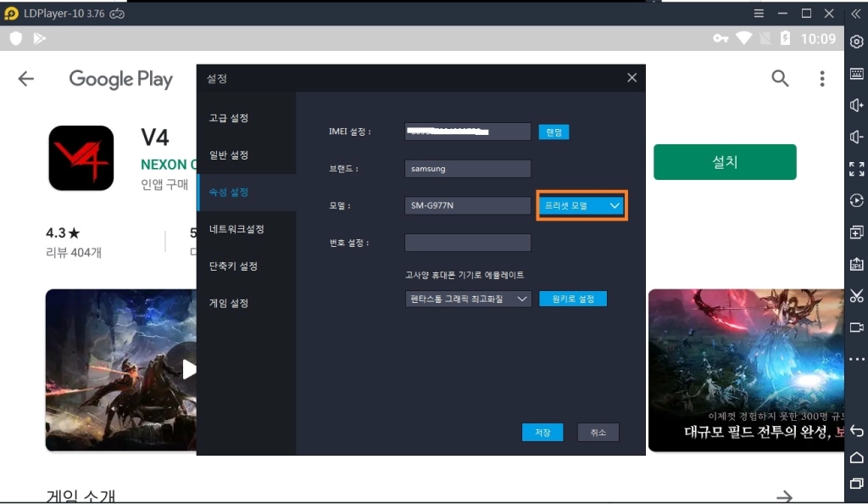
Task: Open Google Play three-dot overflow menu
Action: (822, 79)
